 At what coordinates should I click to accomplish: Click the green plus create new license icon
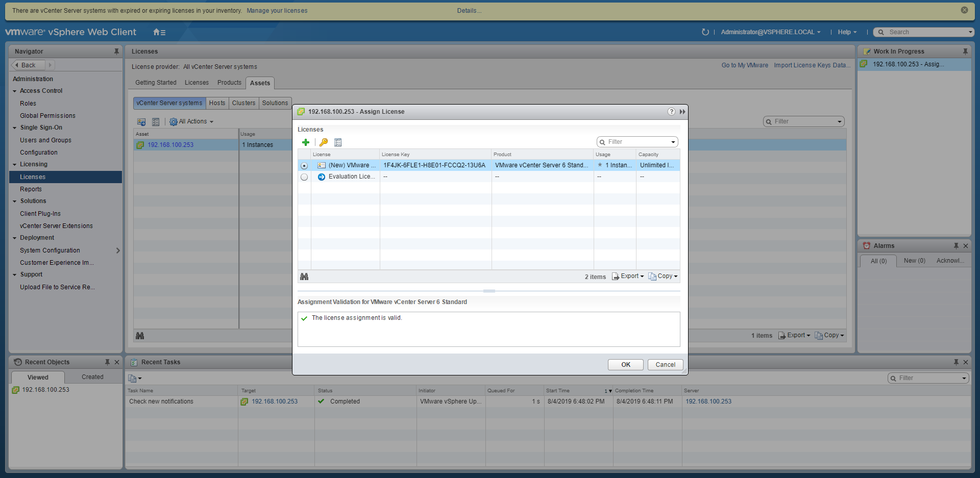pyautogui.click(x=306, y=142)
